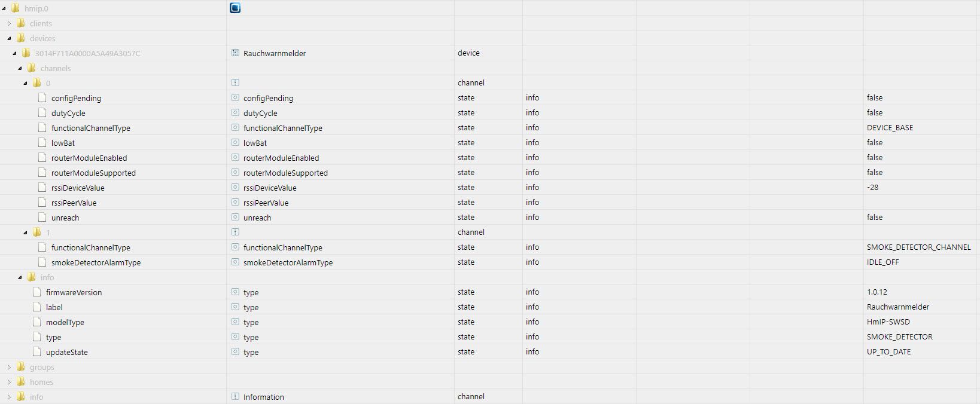This screenshot has height=404, width=980.
Task: Expand the groups folder
Action: (9, 367)
